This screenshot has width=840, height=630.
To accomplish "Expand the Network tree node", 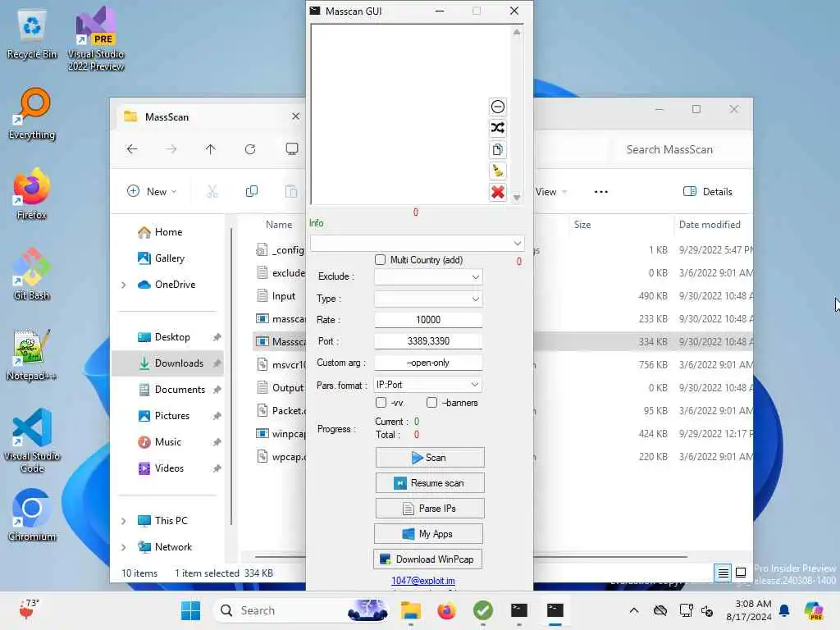I will (x=124, y=547).
